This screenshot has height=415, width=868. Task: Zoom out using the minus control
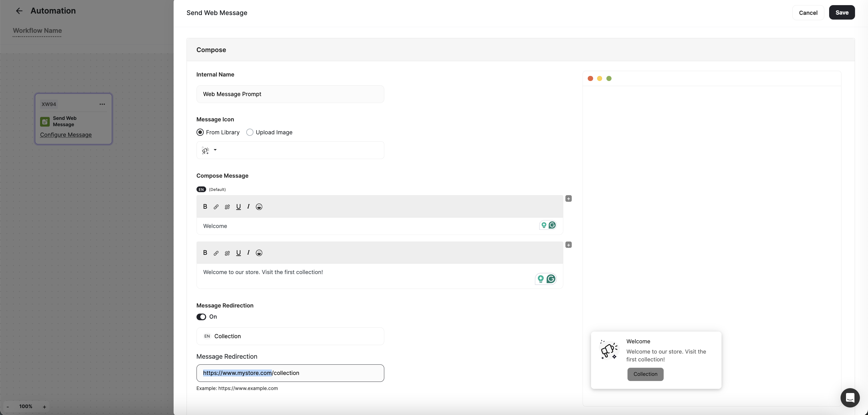(8, 407)
